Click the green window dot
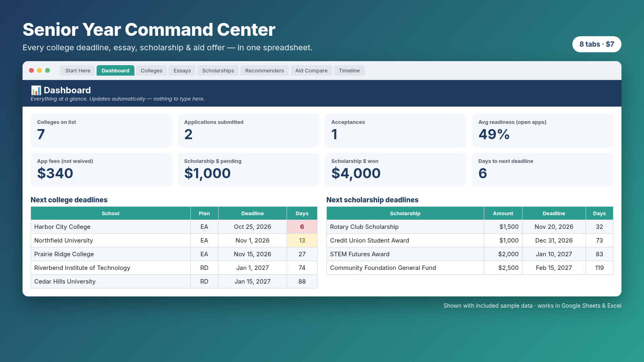 47,70
